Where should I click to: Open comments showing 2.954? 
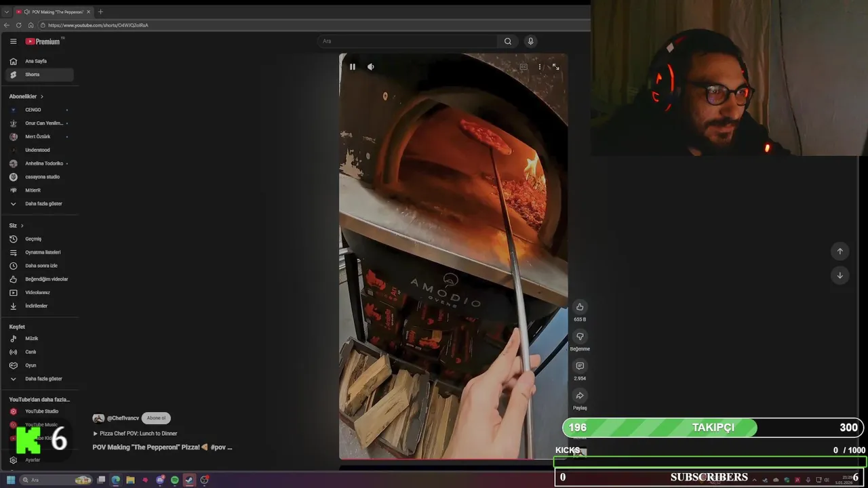point(580,367)
